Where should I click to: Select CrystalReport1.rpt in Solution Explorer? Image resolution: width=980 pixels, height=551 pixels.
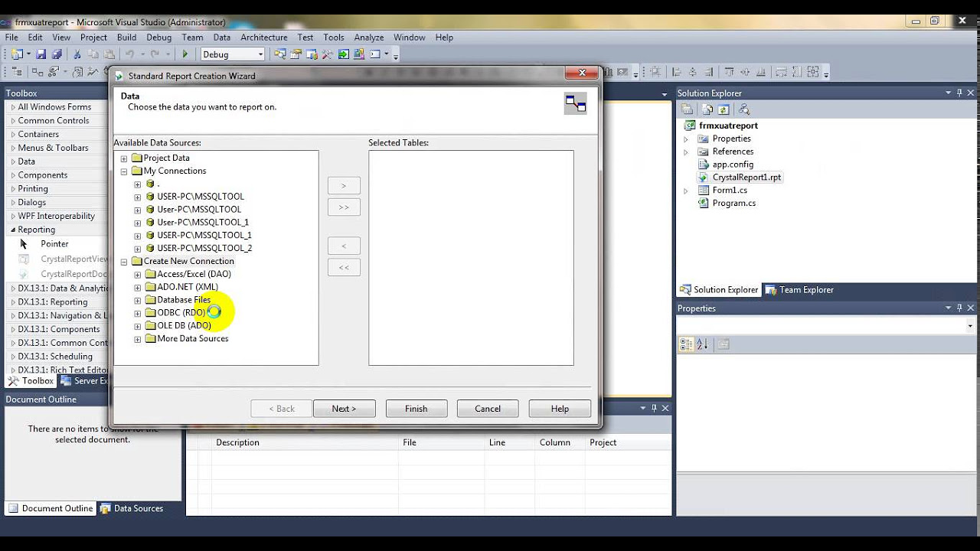[x=746, y=177]
